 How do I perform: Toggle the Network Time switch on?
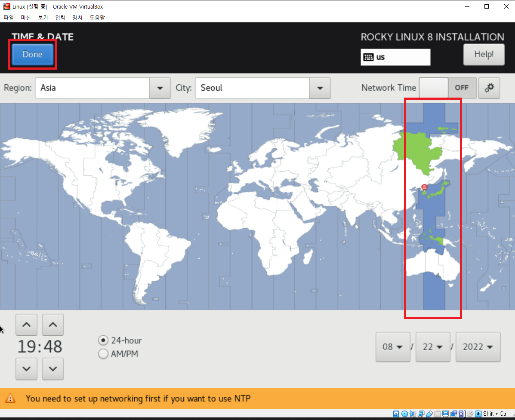point(448,88)
